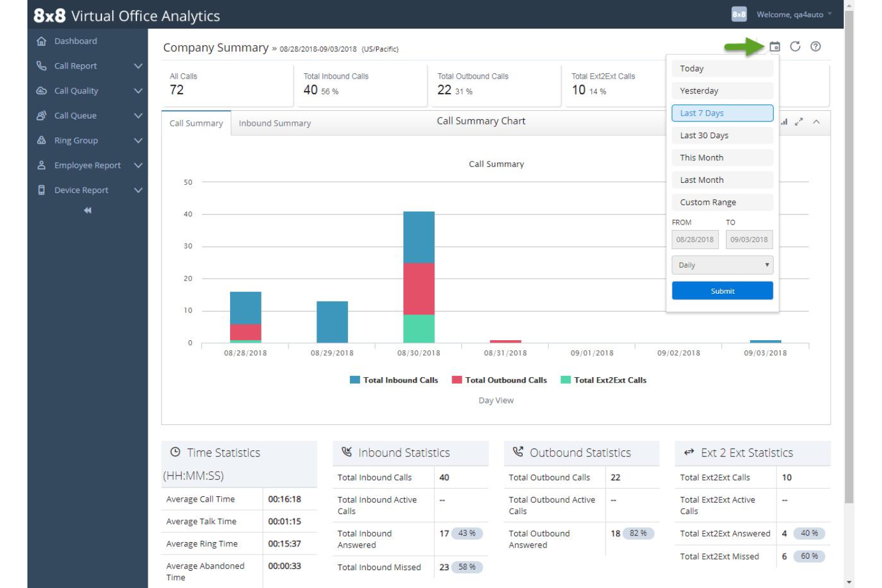This screenshot has width=882, height=588.
Task: Choose the Last 7 Days range
Action: click(722, 113)
